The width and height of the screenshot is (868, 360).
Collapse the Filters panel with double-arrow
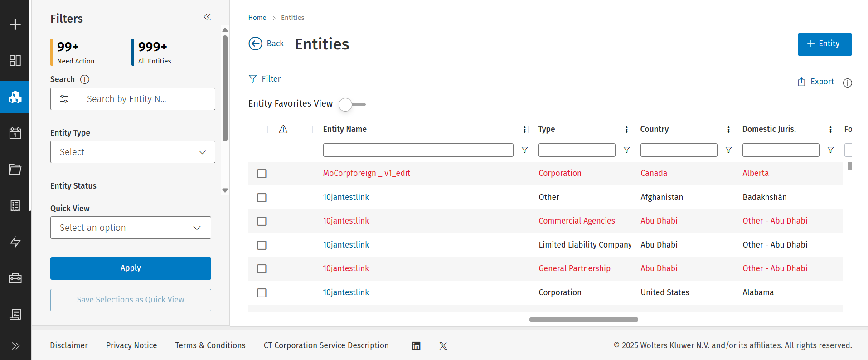pos(207,17)
